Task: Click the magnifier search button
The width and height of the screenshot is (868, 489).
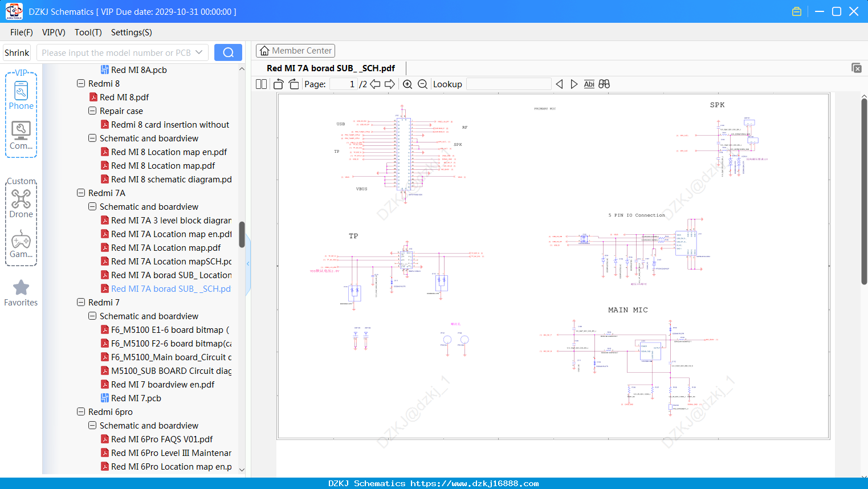Action: coord(228,52)
